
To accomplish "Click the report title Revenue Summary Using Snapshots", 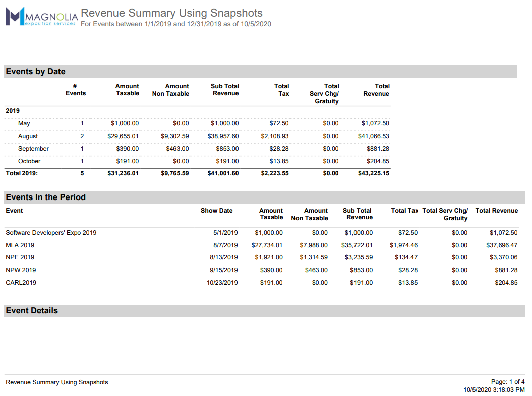I will coord(171,13).
